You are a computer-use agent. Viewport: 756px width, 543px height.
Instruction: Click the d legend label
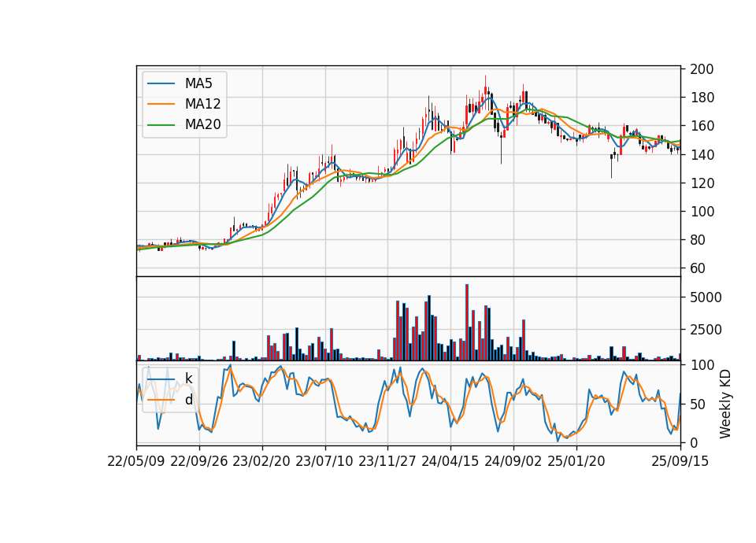188,400
